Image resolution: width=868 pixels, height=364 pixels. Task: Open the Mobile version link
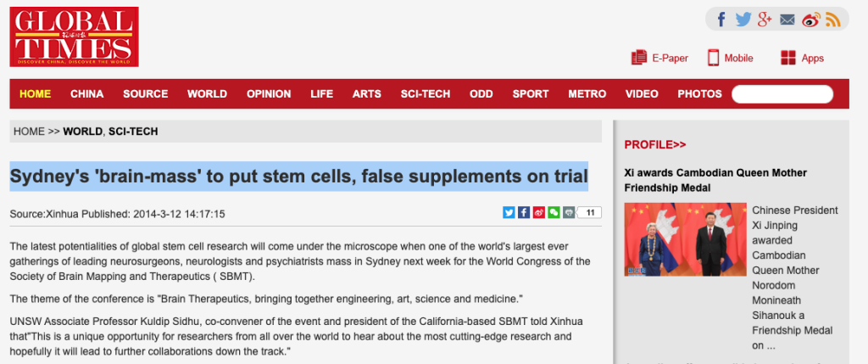click(x=730, y=58)
